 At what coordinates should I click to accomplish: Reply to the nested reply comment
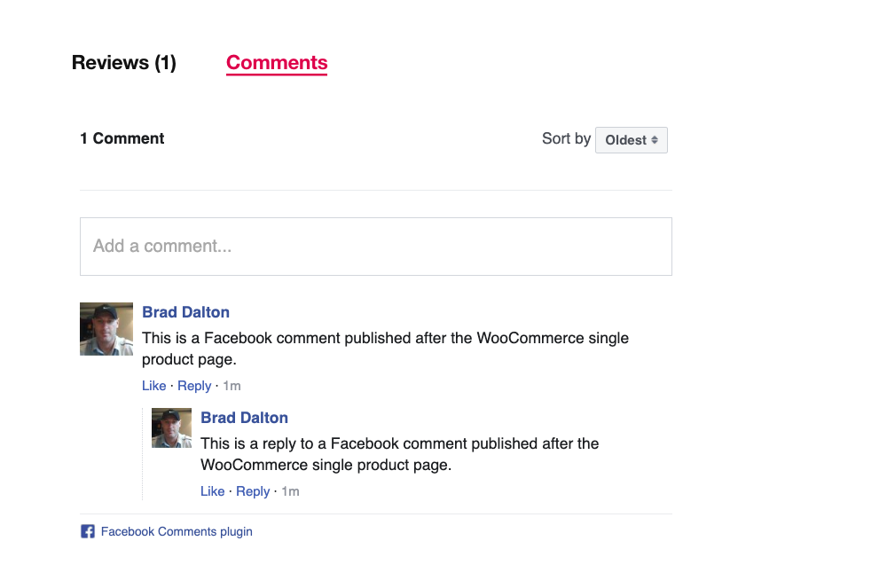[253, 490]
